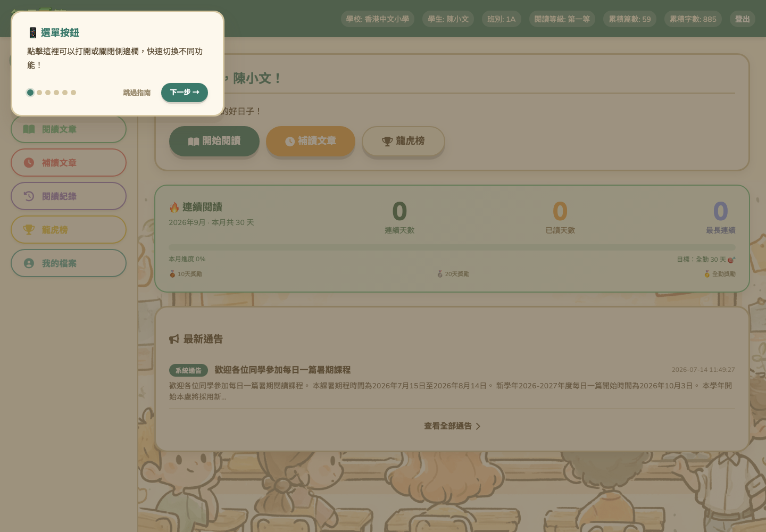Open 閱讀紀錄 in the sidebar

[69, 196]
